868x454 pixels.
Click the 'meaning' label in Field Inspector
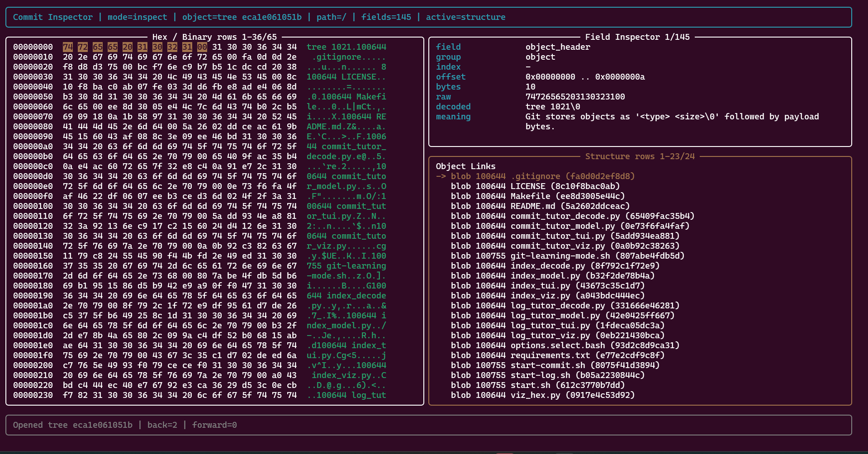point(453,117)
